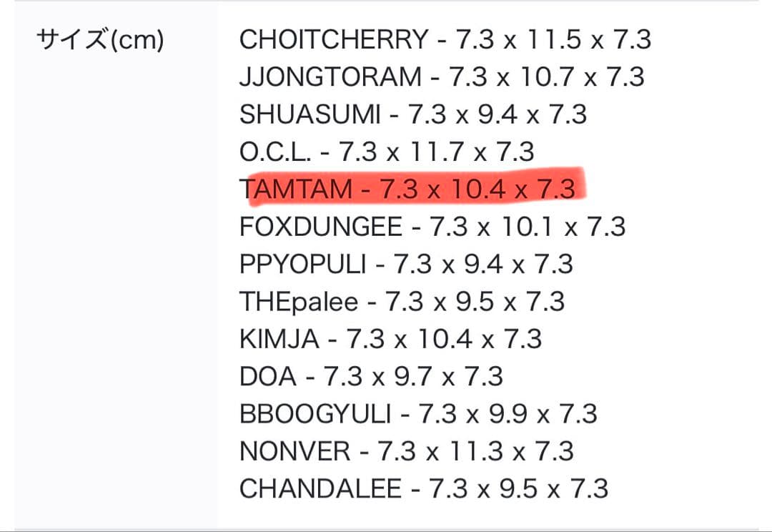Select the NONVER name text
Screen dimensions: 772x532
295,452
